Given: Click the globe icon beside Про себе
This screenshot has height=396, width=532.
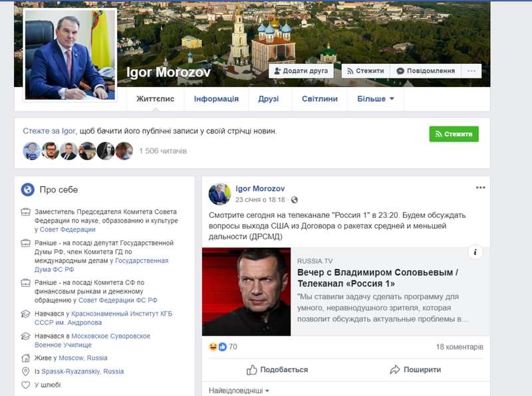Looking at the screenshot, I should click(x=28, y=189).
